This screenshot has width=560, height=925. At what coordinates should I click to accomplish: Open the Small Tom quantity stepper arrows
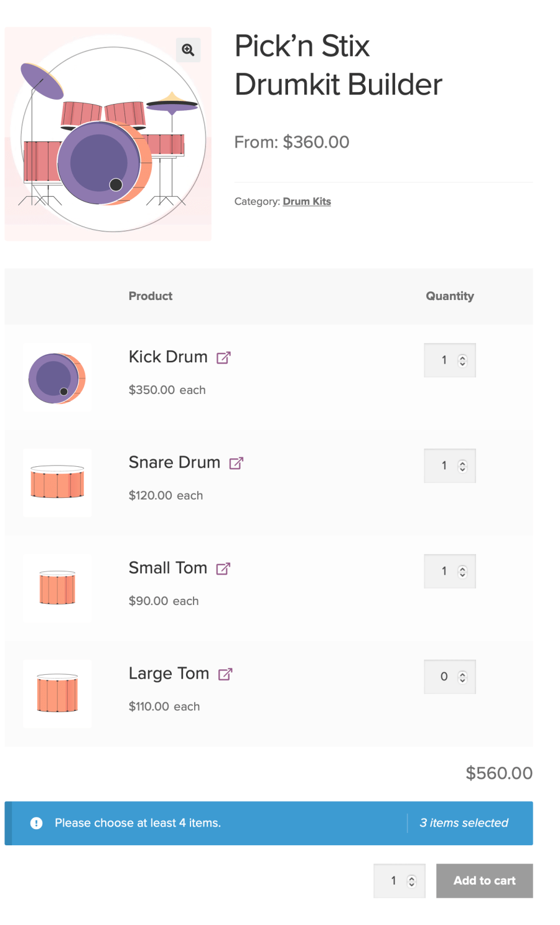[463, 571]
